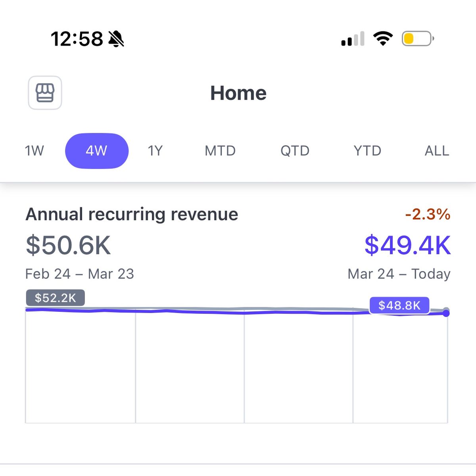The image size is (476, 476).
Task: Open the business switcher storefront icon
Action: 44,92
